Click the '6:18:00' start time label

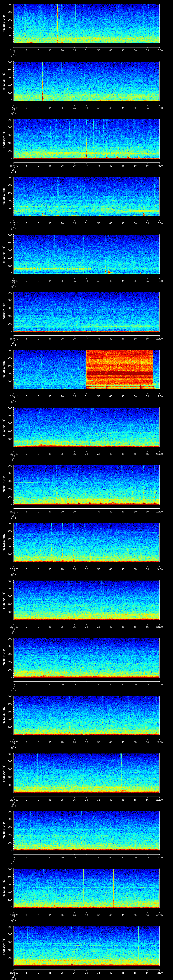point(14,281)
